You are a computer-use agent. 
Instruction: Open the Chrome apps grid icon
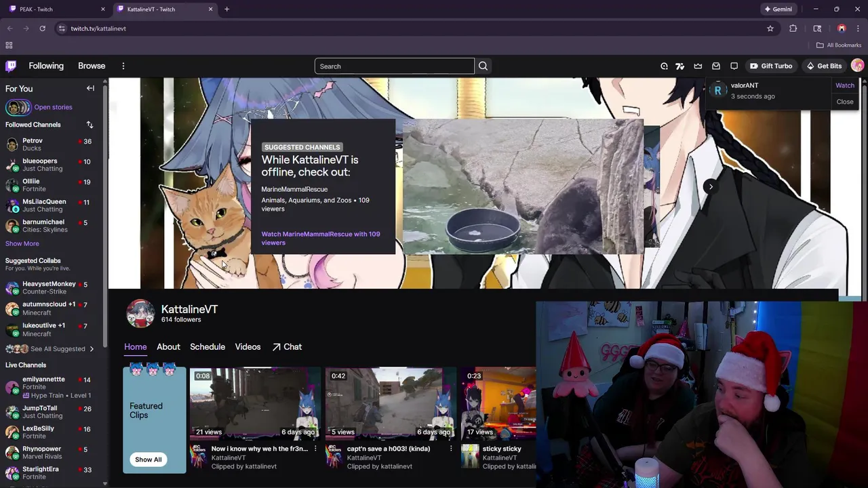point(9,45)
